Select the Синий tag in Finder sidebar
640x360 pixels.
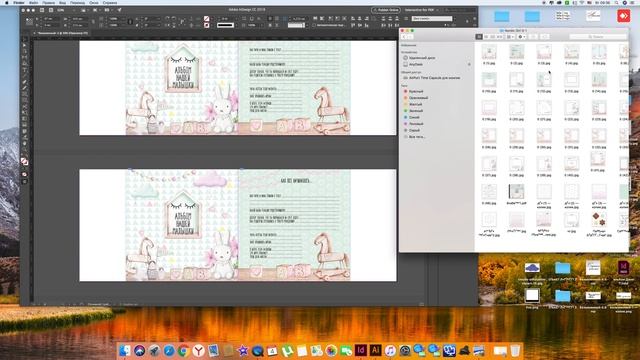[x=414, y=117]
